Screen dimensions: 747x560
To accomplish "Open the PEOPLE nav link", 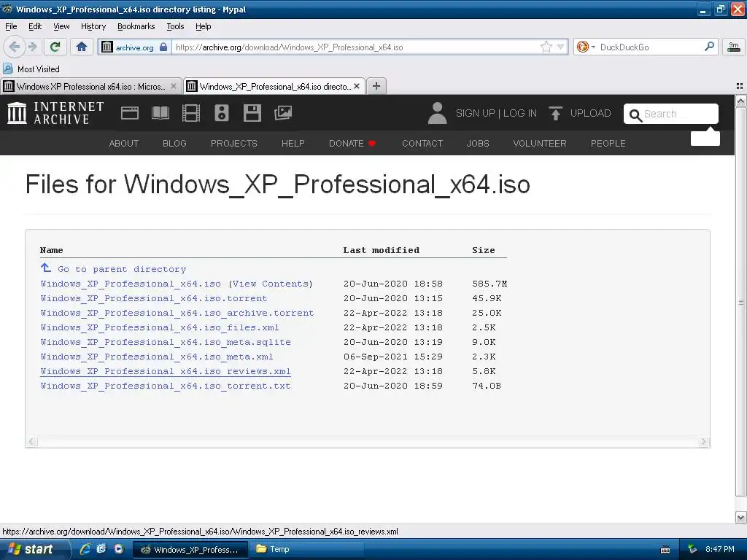I will [608, 144].
